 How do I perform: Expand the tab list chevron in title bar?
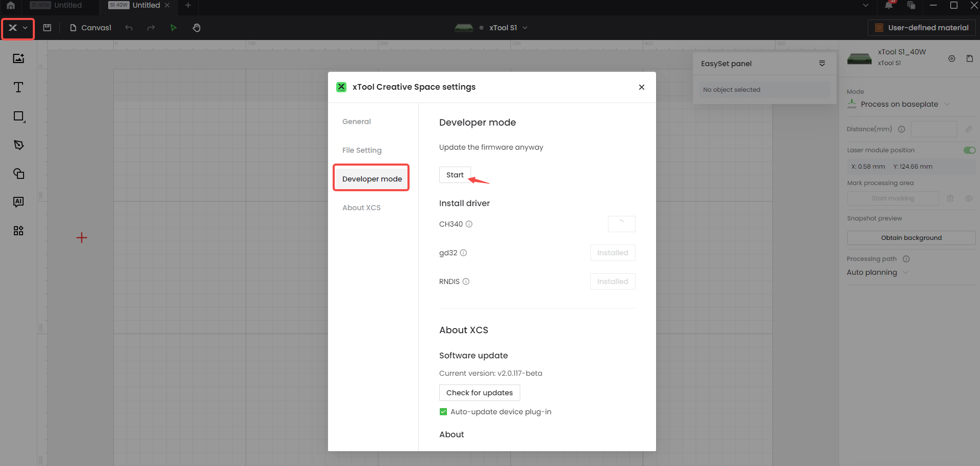[866, 5]
